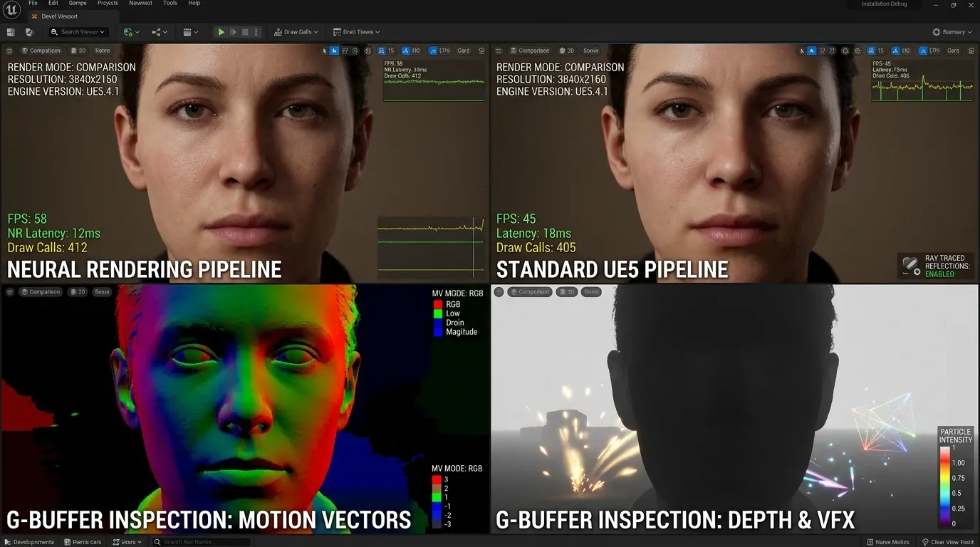Expand the Search Viewer dropdown

click(x=78, y=32)
